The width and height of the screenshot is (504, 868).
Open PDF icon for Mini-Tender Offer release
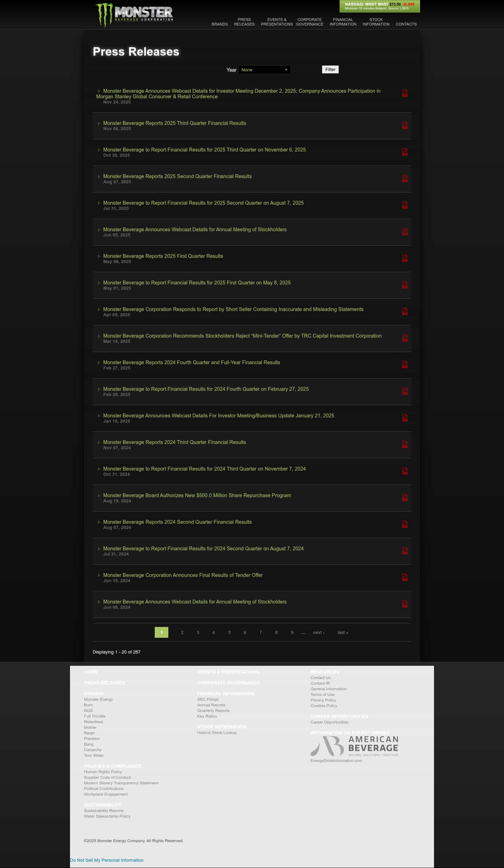405,338
